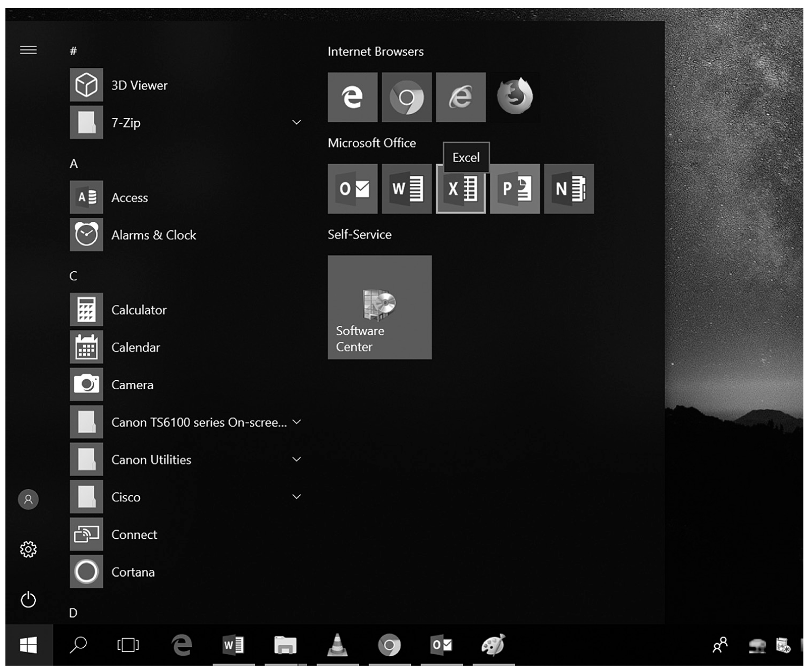Open the Word tile in Microsoft Office
This screenshot has width=809, height=672.
(407, 189)
